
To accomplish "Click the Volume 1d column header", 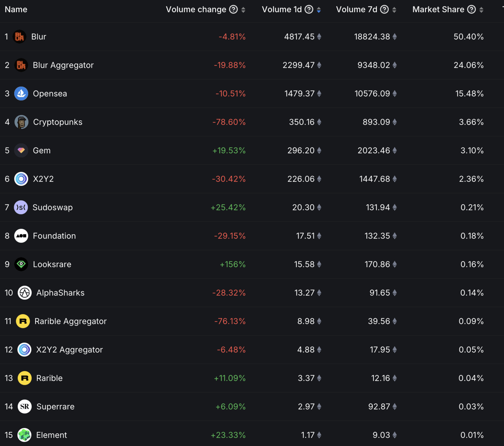I will tap(282, 10).
